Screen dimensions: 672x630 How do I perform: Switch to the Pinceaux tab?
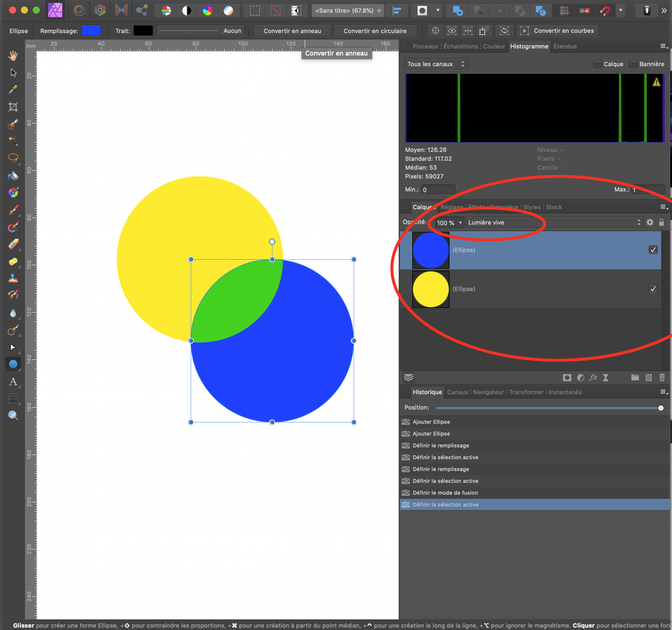tap(425, 46)
